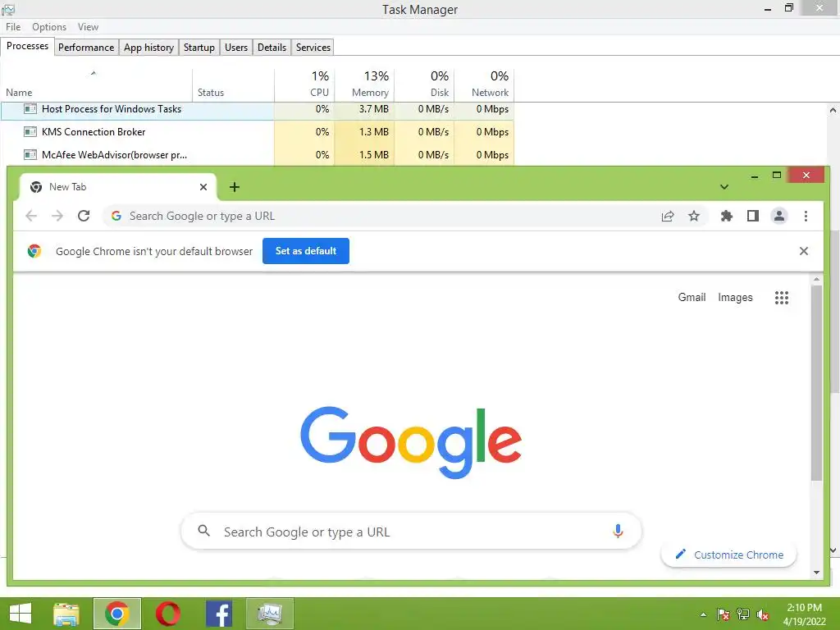Click the muted volume tray icon
Viewport: 840px width, 630px height.
click(763, 614)
